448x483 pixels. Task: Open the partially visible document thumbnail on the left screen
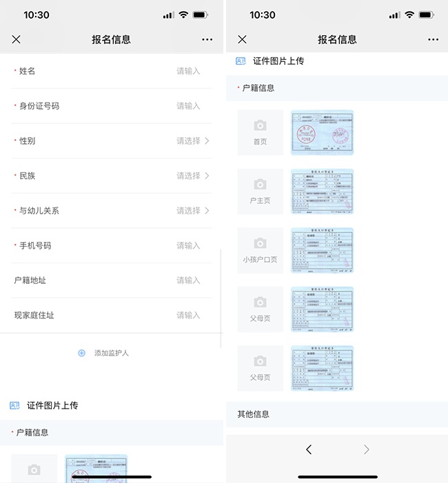pyautogui.click(x=96, y=469)
